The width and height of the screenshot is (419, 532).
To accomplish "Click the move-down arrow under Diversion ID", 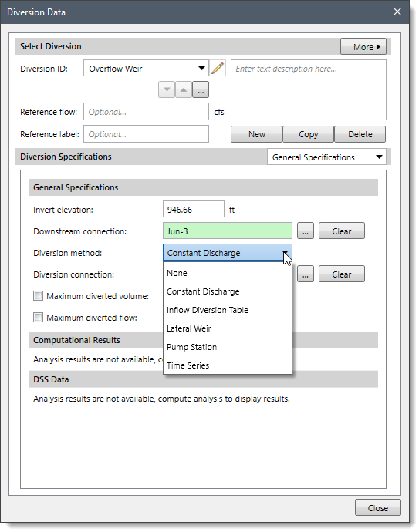I will click(x=167, y=89).
